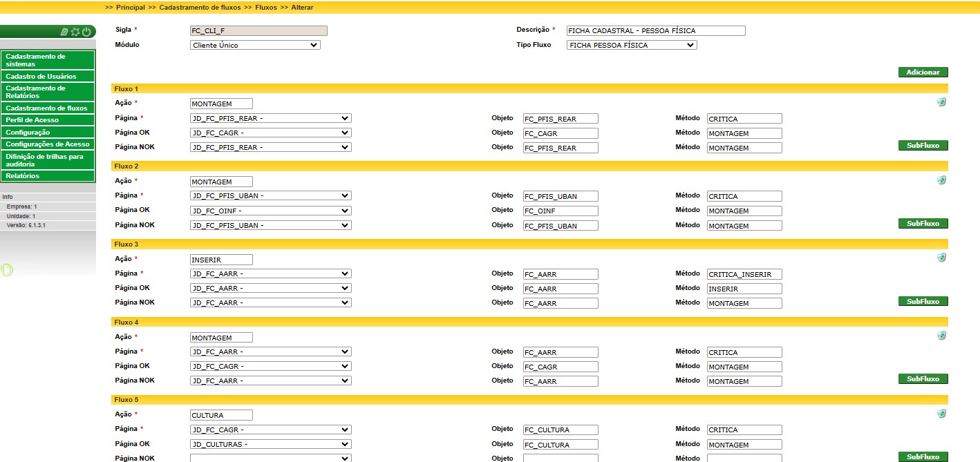Image resolution: width=980 pixels, height=462 pixels.
Task: Click Fluxo 1 Ação field MONTAGEM
Action: tap(221, 104)
